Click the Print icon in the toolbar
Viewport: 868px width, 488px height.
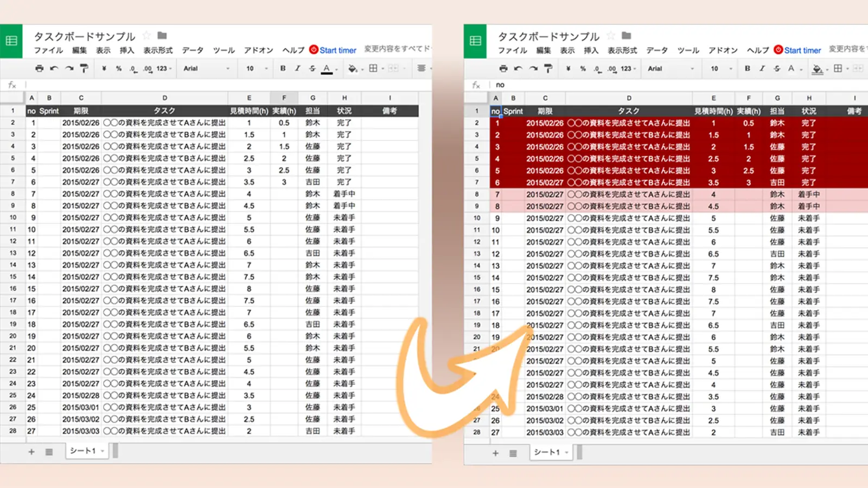coord(39,68)
